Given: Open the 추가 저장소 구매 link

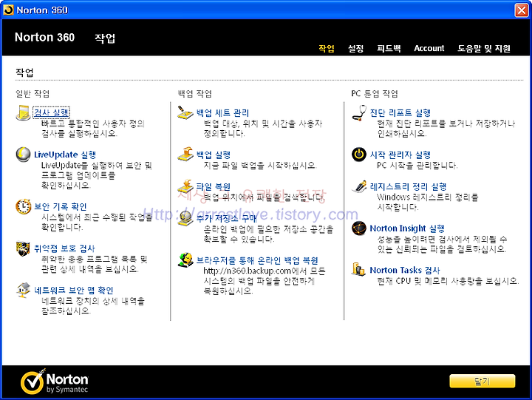Looking at the screenshot, I should coord(226,218).
